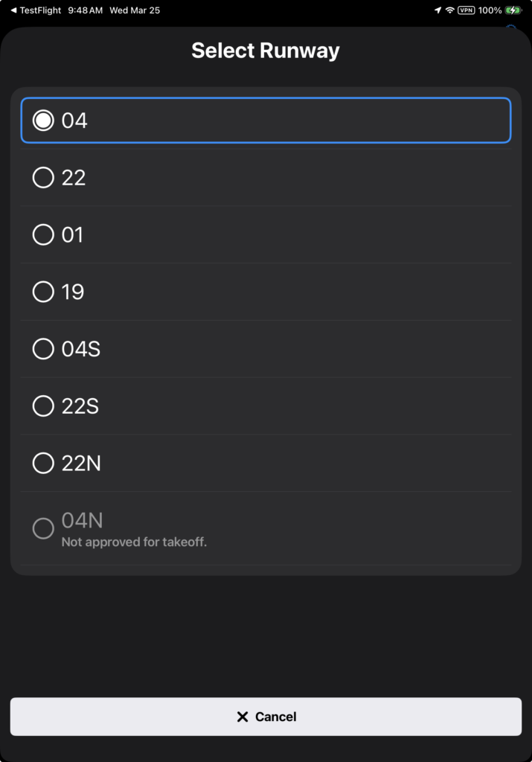This screenshot has width=532, height=762.
Task: Pick runway 19 radio button
Action: click(43, 292)
